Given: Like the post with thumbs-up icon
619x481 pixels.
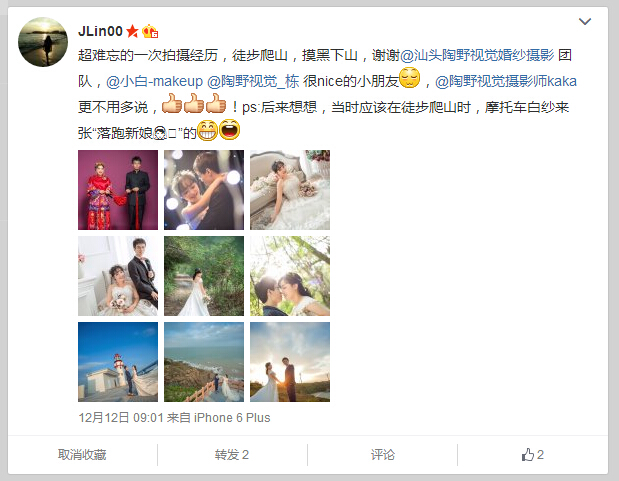Looking at the screenshot, I should tap(533, 455).
